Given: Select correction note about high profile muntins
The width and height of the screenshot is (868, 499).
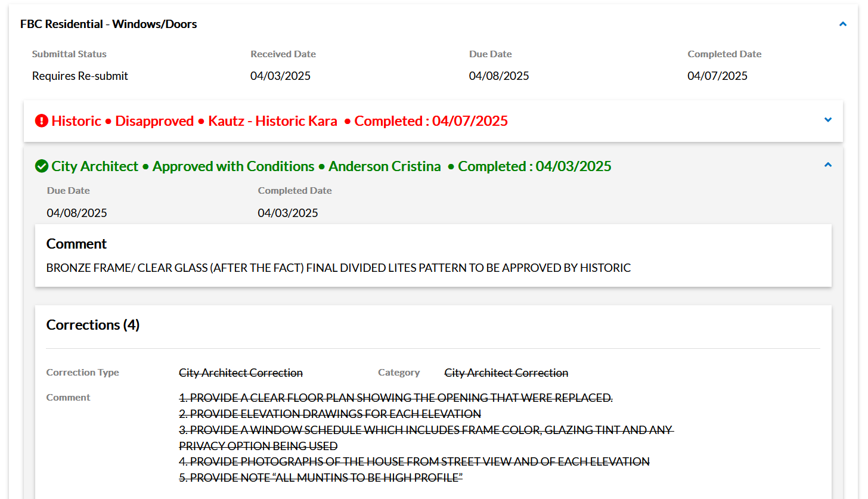Looking at the screenshot, I should [x=321, y=478].
